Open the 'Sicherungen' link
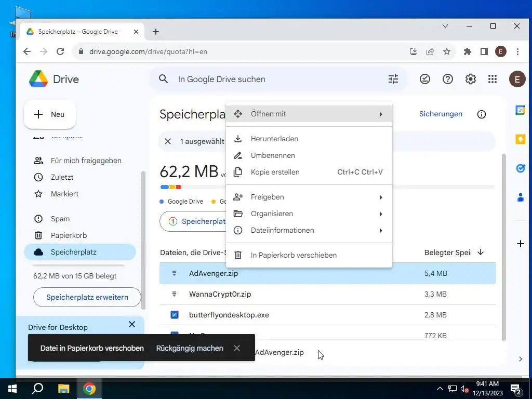 pyautogui.click(x=441, y=114)
